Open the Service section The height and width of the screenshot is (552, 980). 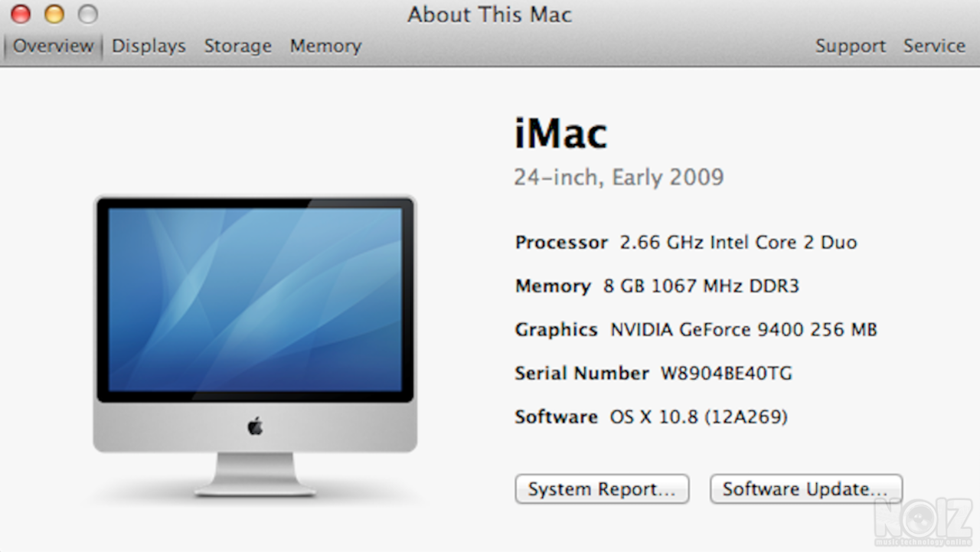(934, 46)
